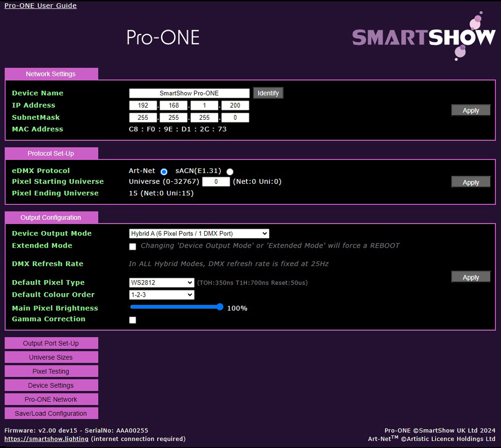The image size is (501, 448).
Task: Click the Device Name text field
Action: point(189,93)
